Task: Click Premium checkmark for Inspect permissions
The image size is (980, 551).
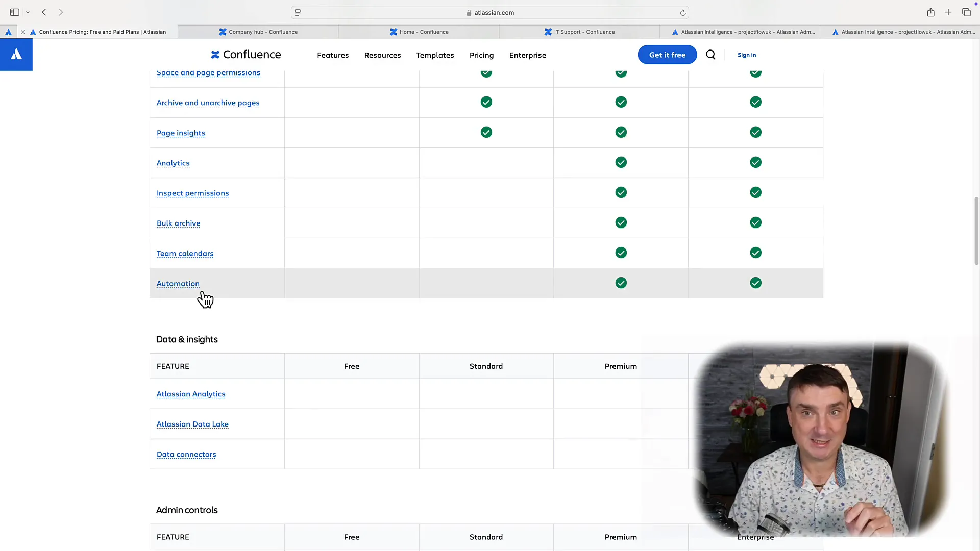Action: click(621, 192)
